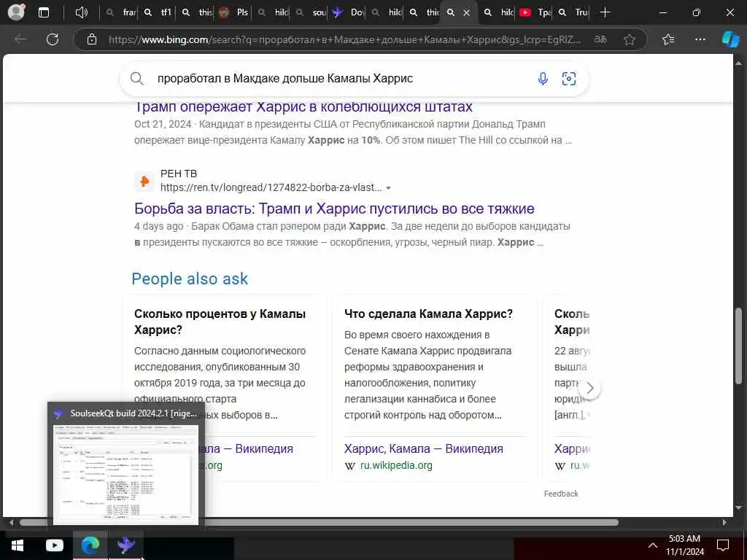Expand the РЕН ТВ result dropdown arrow
Screen dimensions: 747x560
(x=388, y=188)
